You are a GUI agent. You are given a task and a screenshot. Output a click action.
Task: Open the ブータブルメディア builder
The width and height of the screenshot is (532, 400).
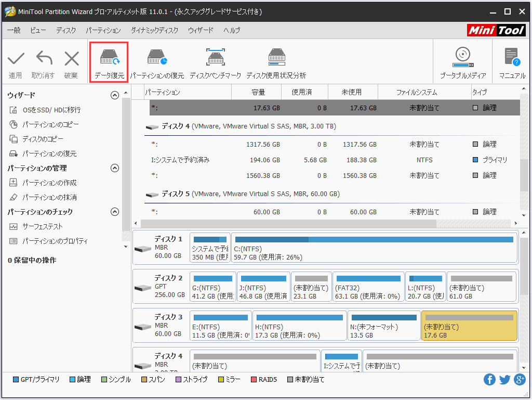pos(462,61)
